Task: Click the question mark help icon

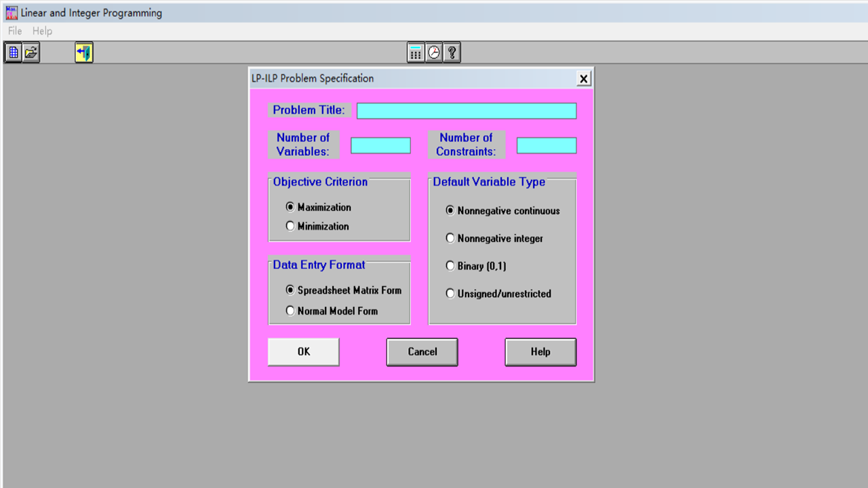Action: [452, 52]
